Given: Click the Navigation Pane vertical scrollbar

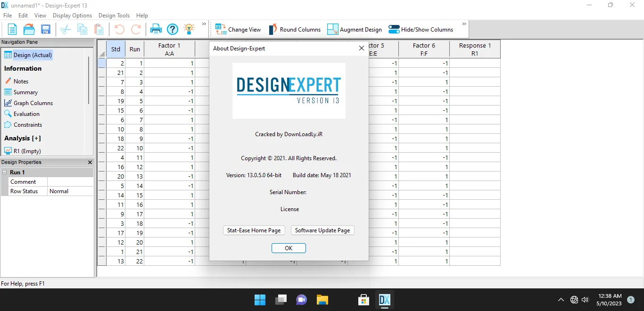Looking at the screenshot, I should pyautogui.click(x=89, y=80).
